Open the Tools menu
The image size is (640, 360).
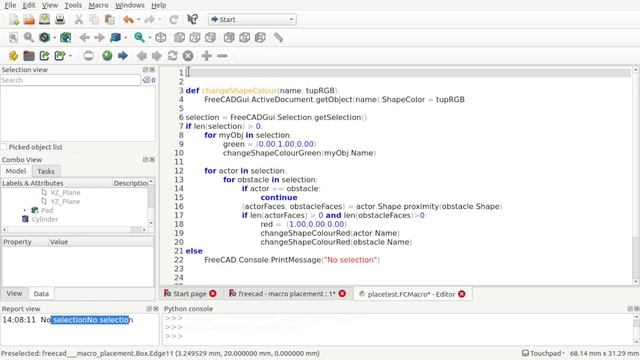pyautogui.click(x=73, y=5)
